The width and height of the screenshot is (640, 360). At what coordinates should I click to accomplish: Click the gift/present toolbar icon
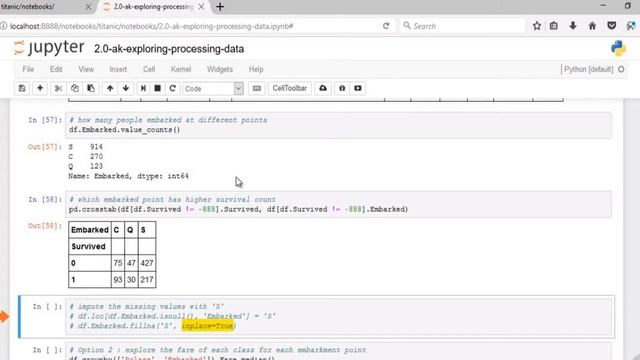(x=342, y=88)
